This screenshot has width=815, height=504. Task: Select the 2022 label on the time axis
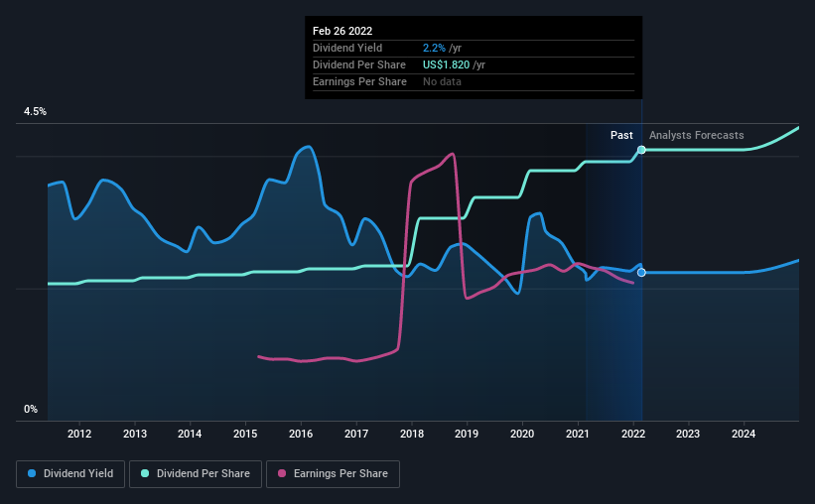pos(633,434)
